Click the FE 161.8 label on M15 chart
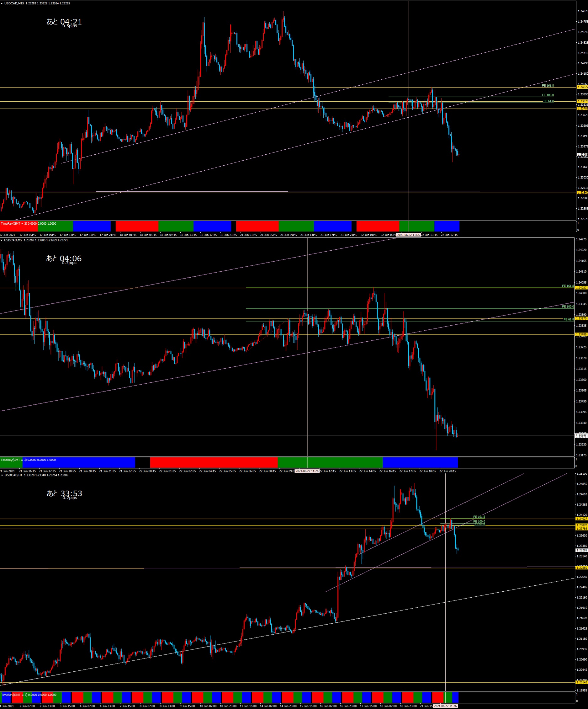The height and width of the screenshot is (709, 588). [548, 86]
